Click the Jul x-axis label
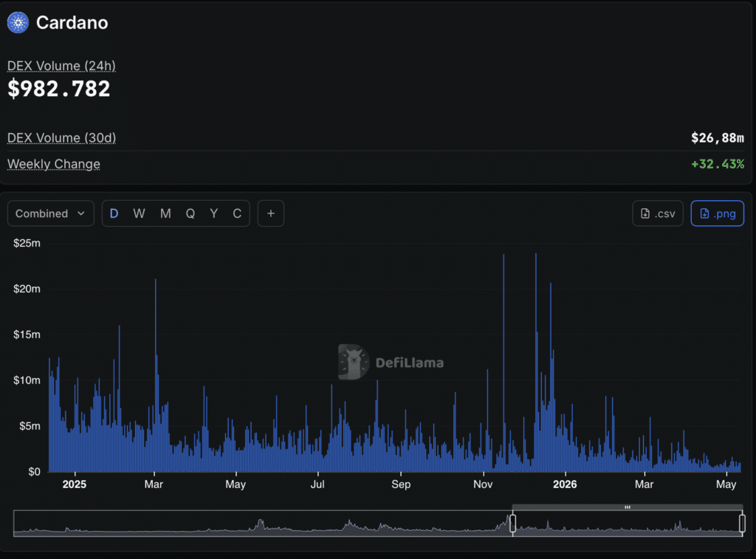 (317, 484)
